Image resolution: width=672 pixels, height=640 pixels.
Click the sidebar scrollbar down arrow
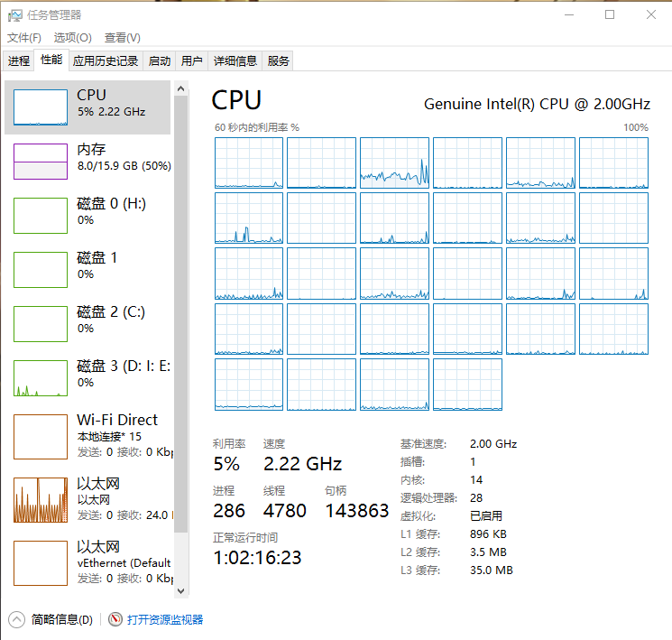180,590
